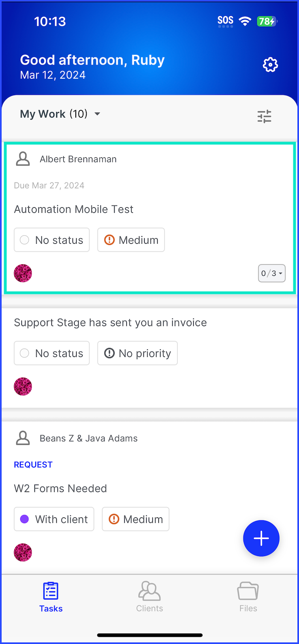Tap the person icon beside Beans Z
The image size is (299, 644).
23,438
